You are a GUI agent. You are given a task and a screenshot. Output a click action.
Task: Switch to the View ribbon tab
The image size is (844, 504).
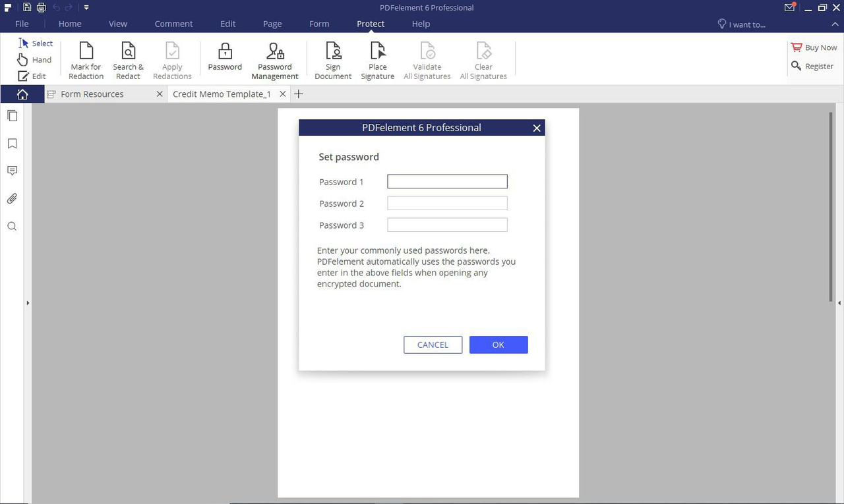[x=118, y=24]
